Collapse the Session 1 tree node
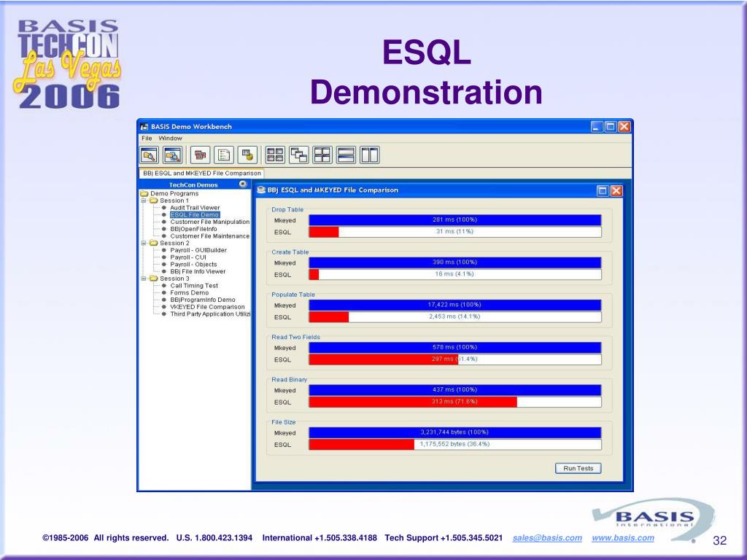Image resolution: width=747 pixels, height=560 pixels. click(x=144, y=201)
